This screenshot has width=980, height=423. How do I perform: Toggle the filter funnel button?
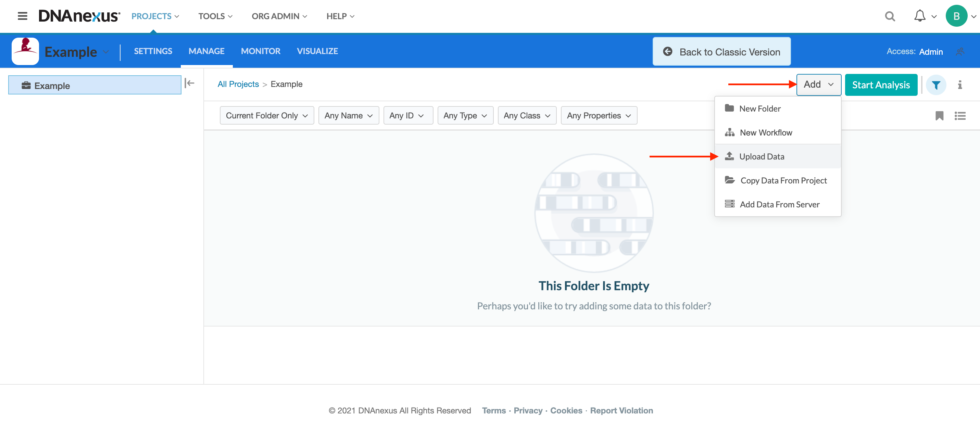pyautogui.click(x=936, y=85)
